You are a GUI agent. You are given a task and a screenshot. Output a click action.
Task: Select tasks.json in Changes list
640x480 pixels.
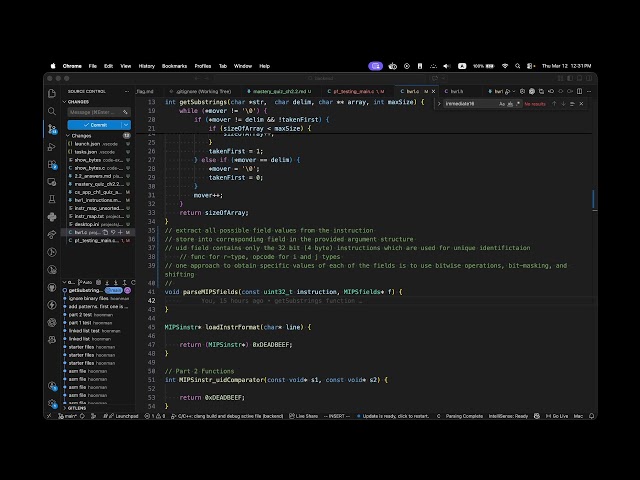[99, 152]
